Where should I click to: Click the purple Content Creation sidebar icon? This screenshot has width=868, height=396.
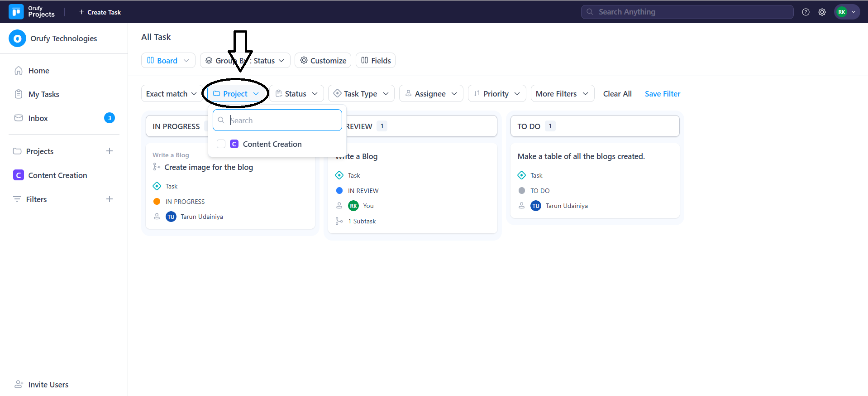(x=19, y=175)
